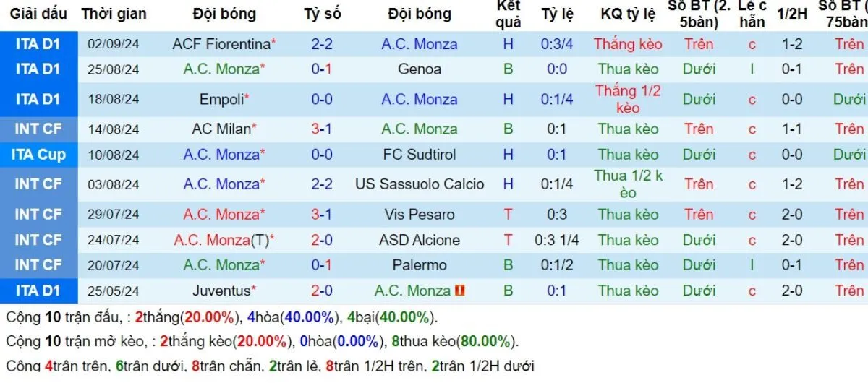Image resolution: width=868 pixels, height=383 pixels.
Task: Open the AC Milan team link
Action: 221,129
